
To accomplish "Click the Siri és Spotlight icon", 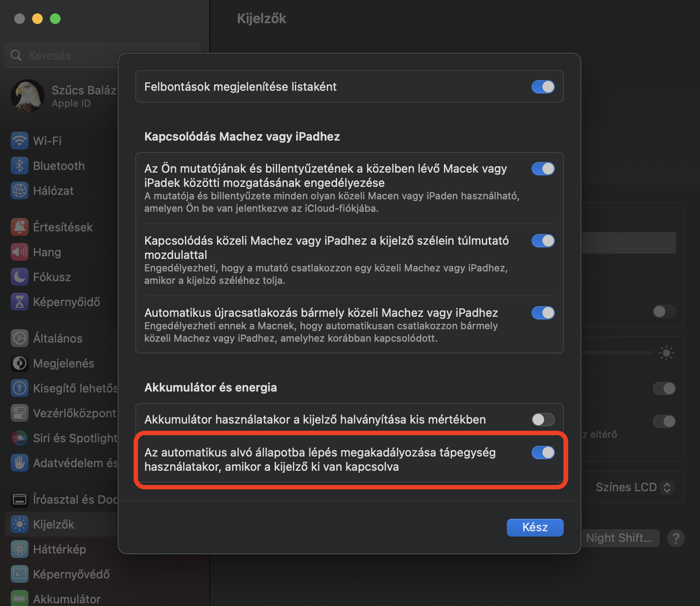I will (19, 438).
